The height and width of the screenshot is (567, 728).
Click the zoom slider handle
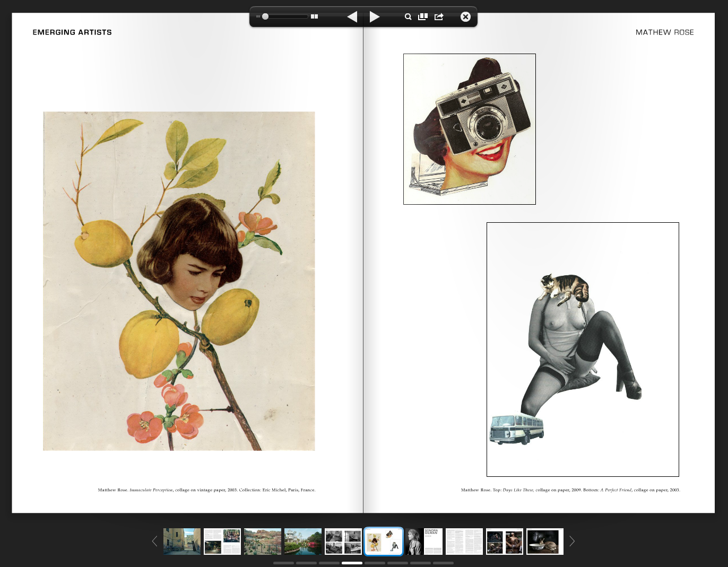click(x=264, y=16)
